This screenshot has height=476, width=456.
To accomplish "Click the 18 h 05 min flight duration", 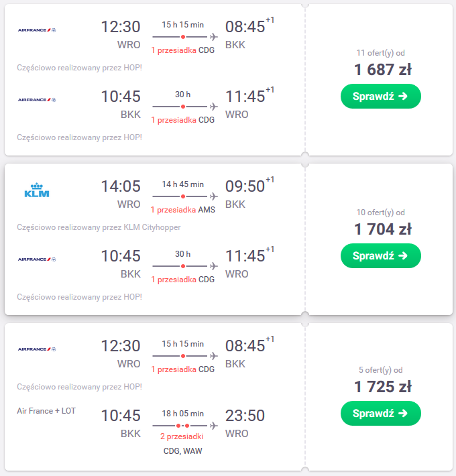I will (x=183, y=414).
